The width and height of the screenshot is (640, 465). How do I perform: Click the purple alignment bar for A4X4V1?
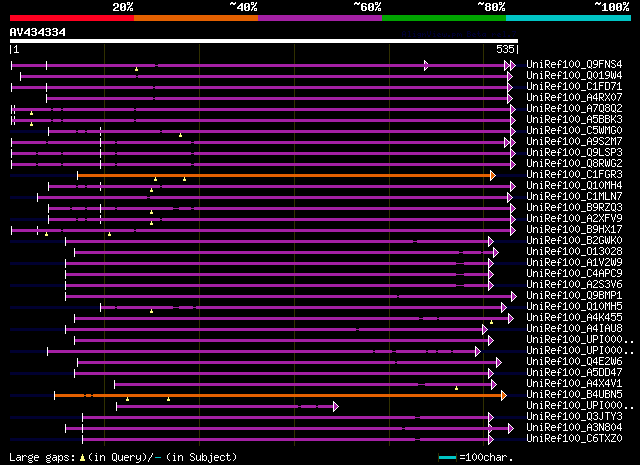305,385
